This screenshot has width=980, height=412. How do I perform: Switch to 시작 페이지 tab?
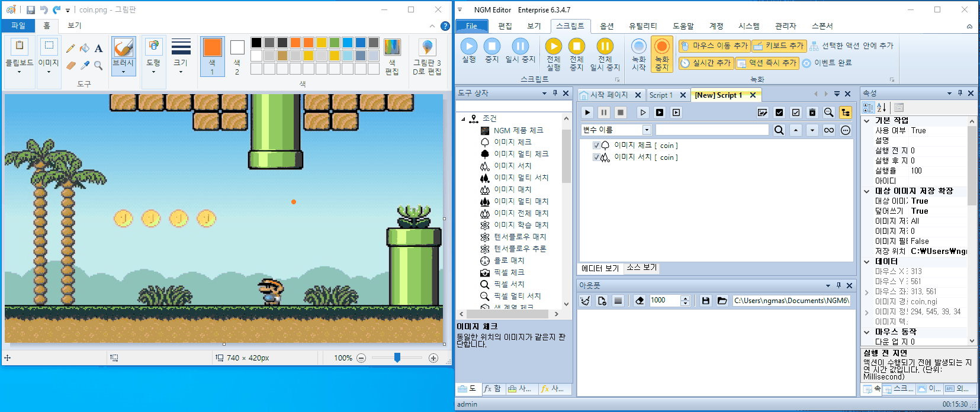pos(609,95)
